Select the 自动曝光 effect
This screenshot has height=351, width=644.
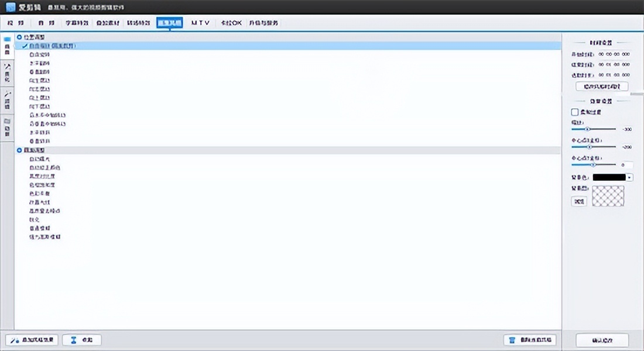point(39,159)
